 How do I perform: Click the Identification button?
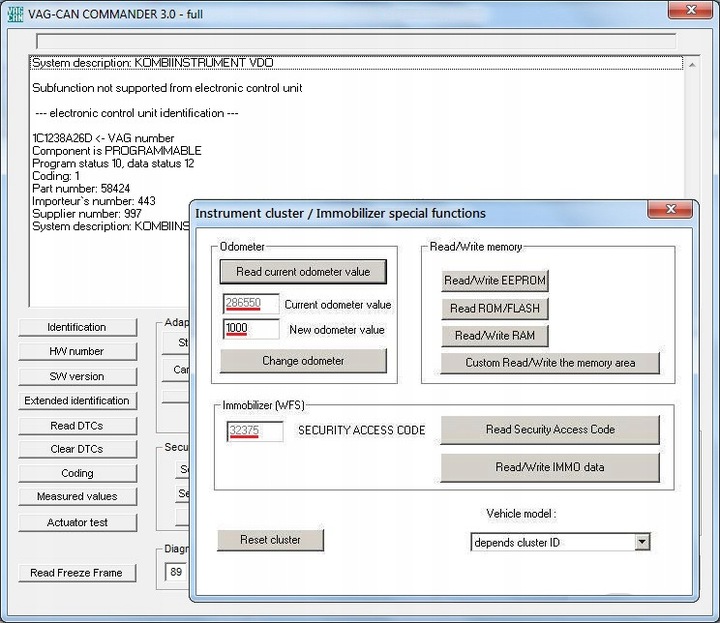[x=77, y=327]
